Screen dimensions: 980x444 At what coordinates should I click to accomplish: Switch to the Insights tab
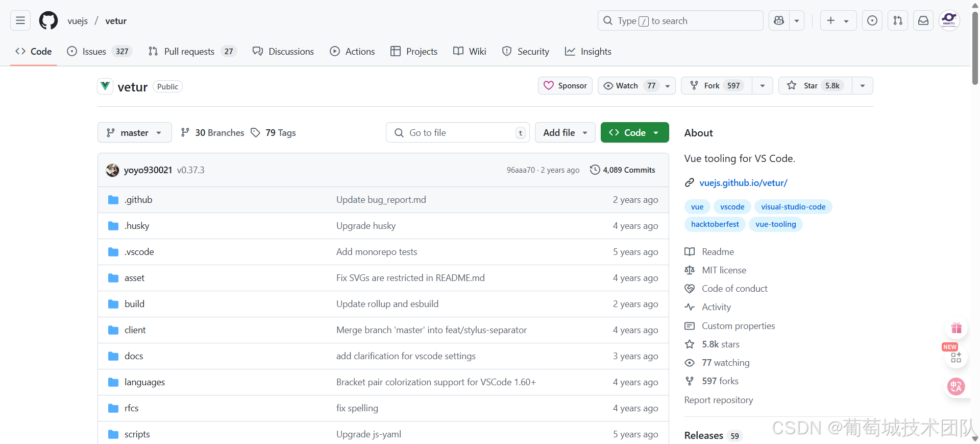coord(588,52)
